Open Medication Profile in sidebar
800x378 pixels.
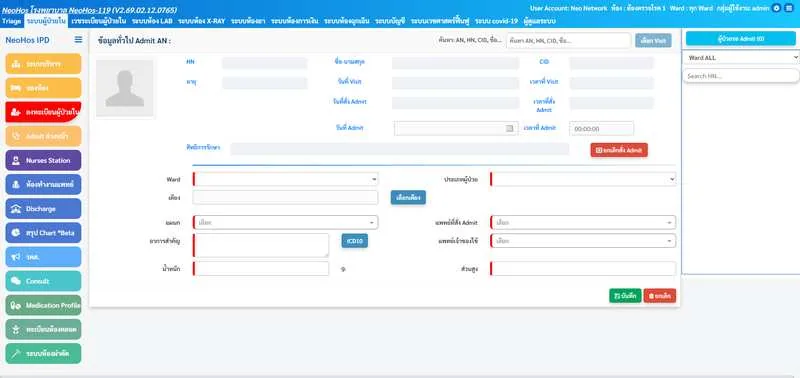pos(43,305)
